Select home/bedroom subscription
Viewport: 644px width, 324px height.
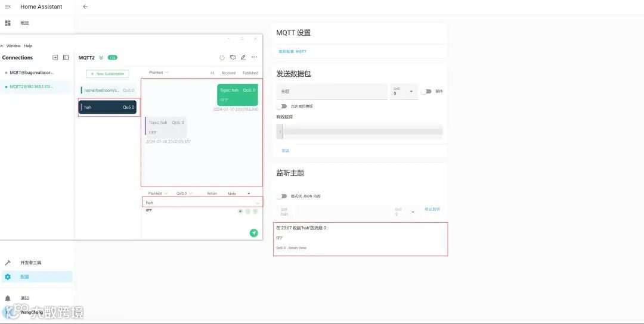coord(108,90)
